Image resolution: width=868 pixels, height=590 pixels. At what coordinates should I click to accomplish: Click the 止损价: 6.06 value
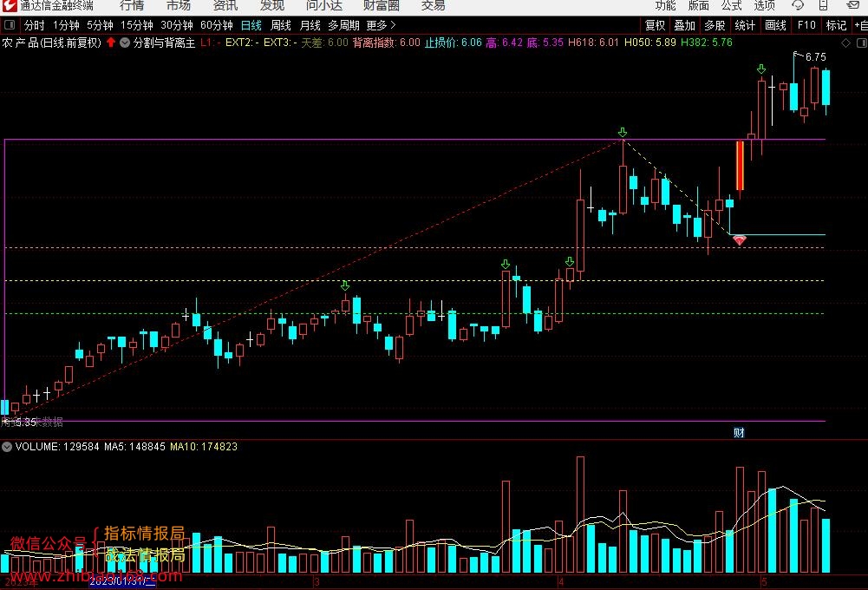pos(454,43)
